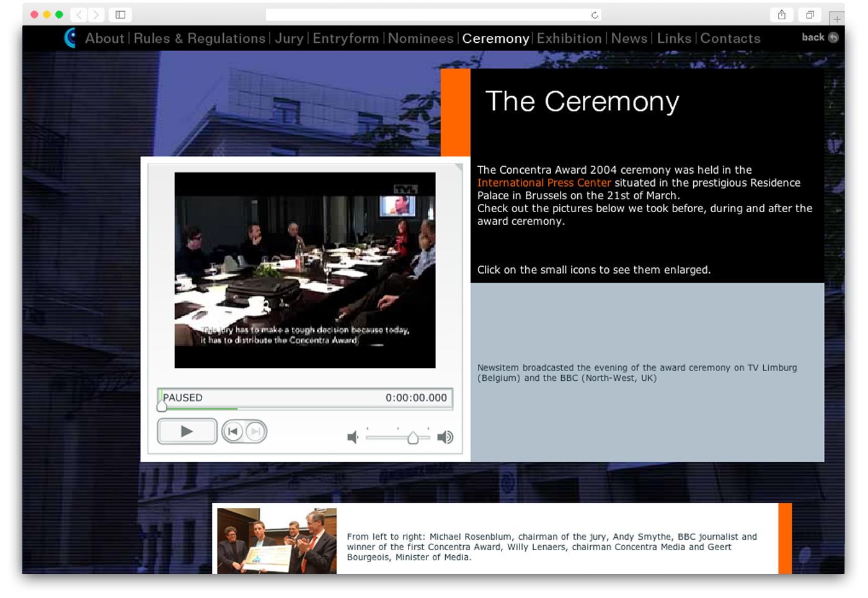This screenshot has height=598, width=868.
Task: Open Rules & Regulations page
Action: point(199,38)
